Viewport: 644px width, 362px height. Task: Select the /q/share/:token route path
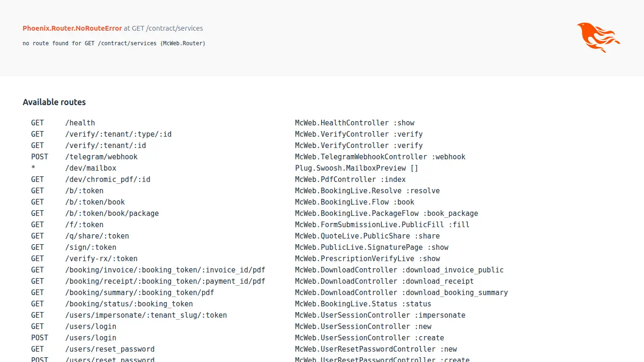[x=97, y=236]
